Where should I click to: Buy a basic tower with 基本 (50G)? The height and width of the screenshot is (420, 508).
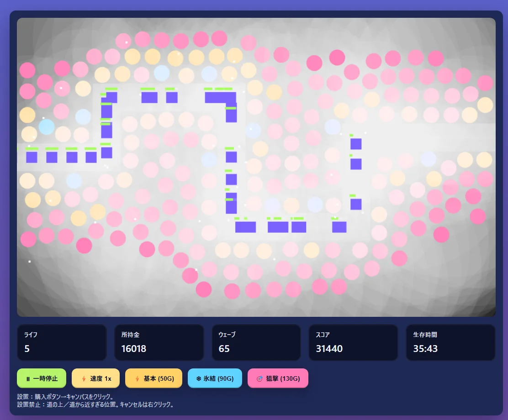point(153,378)
